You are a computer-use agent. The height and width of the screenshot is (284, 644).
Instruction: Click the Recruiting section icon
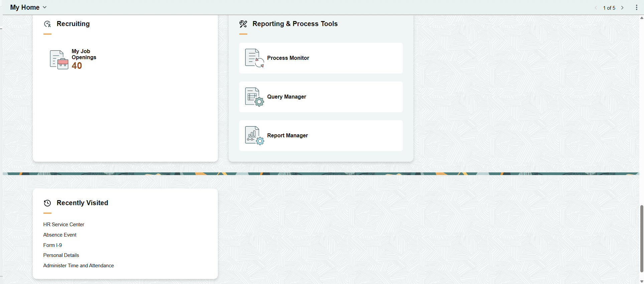point(47,24)
